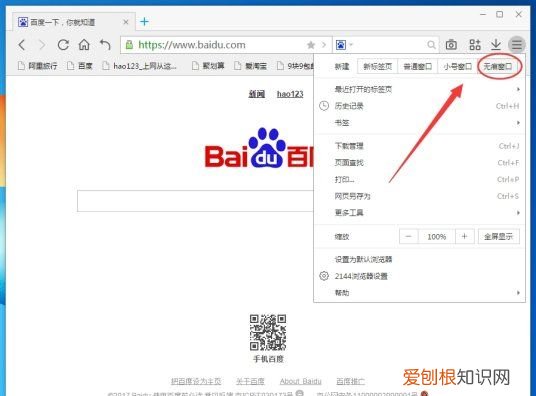Screen dimensions: 536x396
Task: Click the Baidu logo image
Action: click(259, 148)
